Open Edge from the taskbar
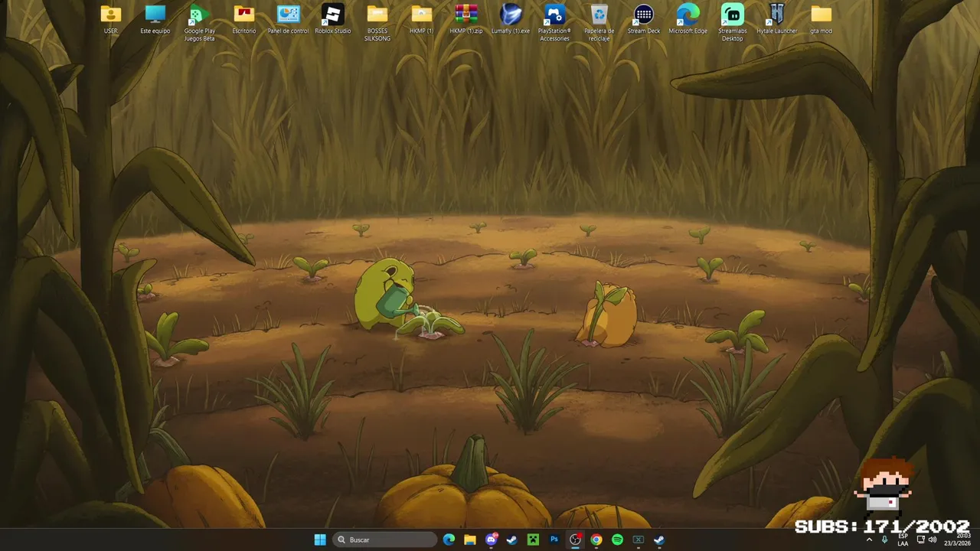The width and height of the screenshot is (980, 551). [449, 540]
